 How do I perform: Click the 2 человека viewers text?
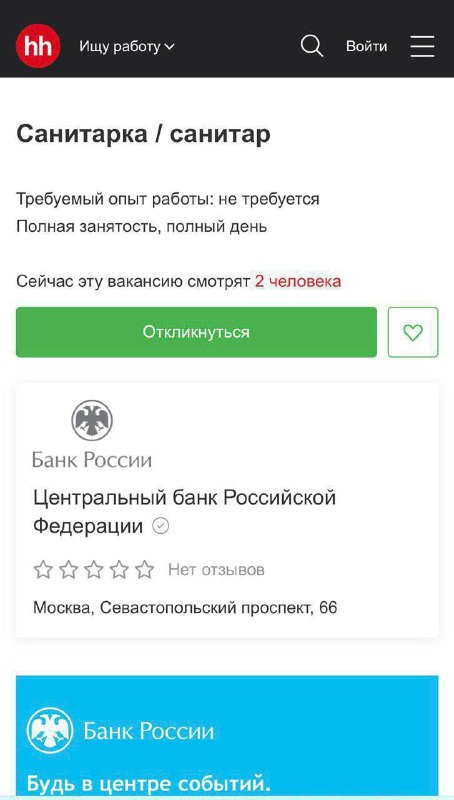point(298,281)
